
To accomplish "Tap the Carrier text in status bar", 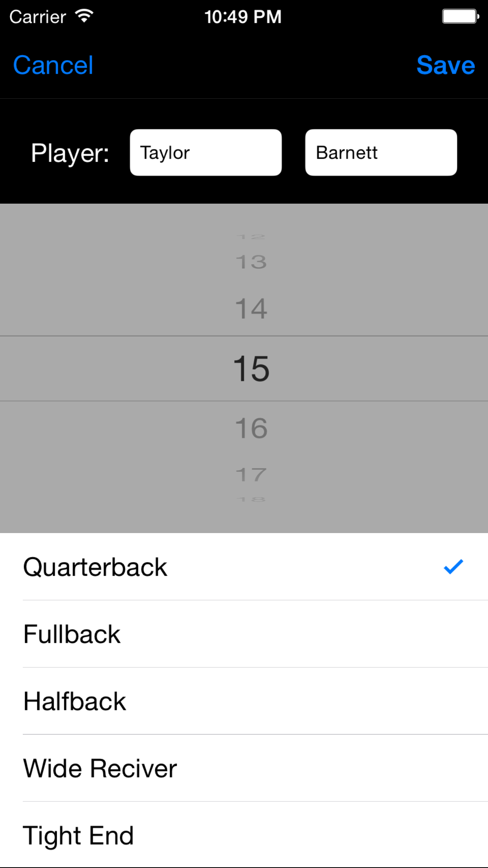I will [38, 17].
